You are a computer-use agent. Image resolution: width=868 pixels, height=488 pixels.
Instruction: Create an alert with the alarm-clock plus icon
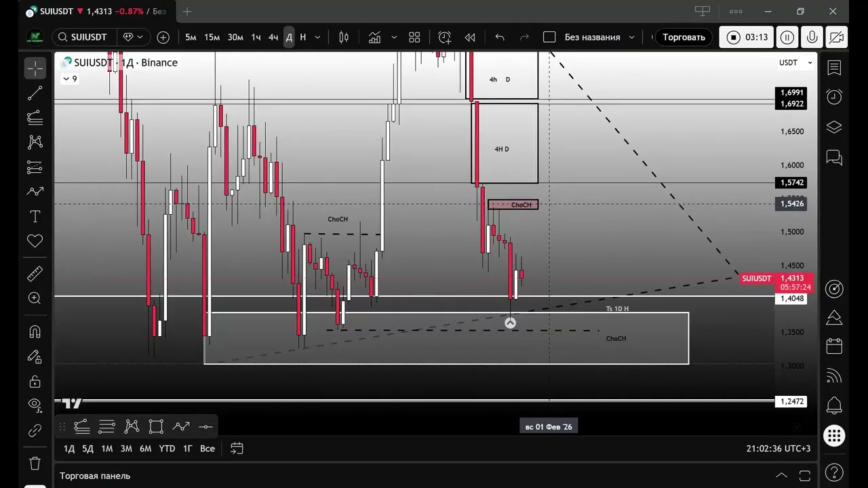point(445,37)
